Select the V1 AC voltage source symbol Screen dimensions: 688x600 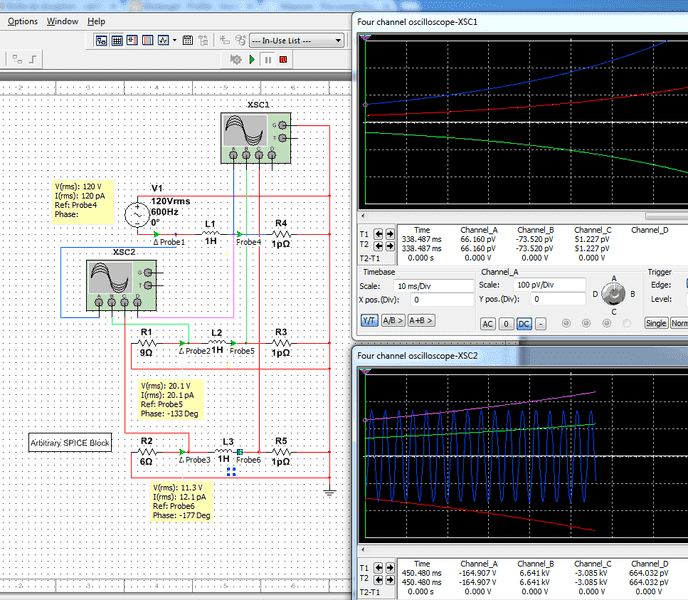tap(137, 215)
